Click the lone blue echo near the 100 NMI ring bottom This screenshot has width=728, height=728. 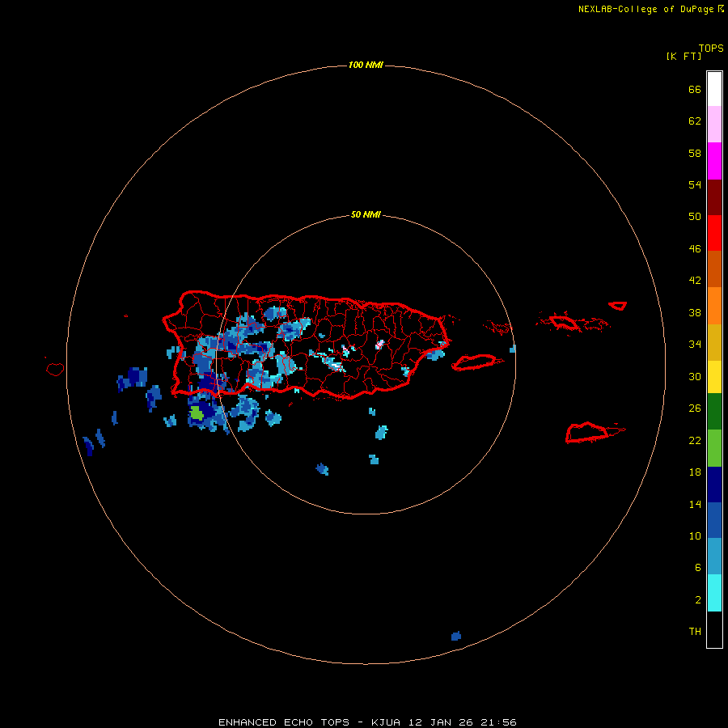pos(456,636)
